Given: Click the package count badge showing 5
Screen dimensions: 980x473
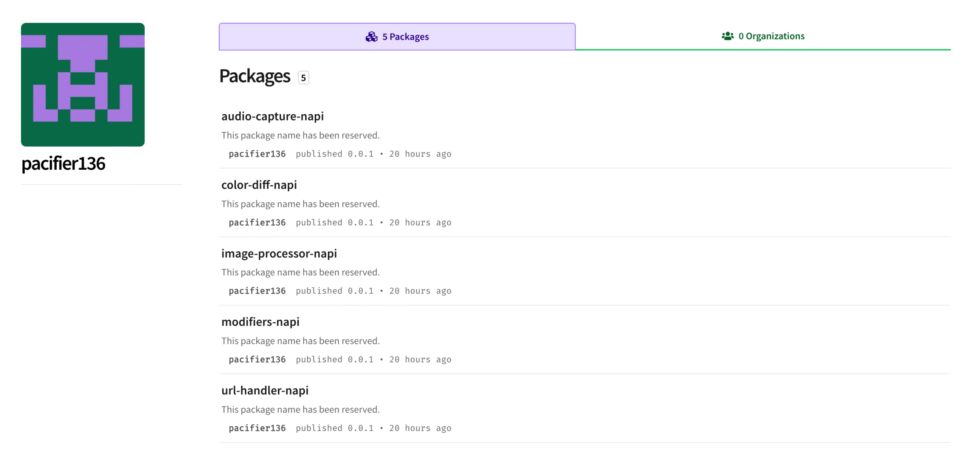Looking at the screenshot, I should click(303, 78).
